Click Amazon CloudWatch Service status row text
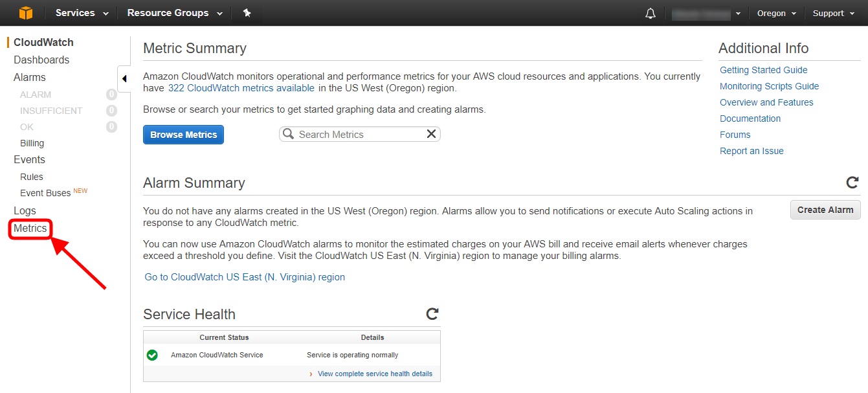The width and height of the screenshot is (868, 393). 217,355
